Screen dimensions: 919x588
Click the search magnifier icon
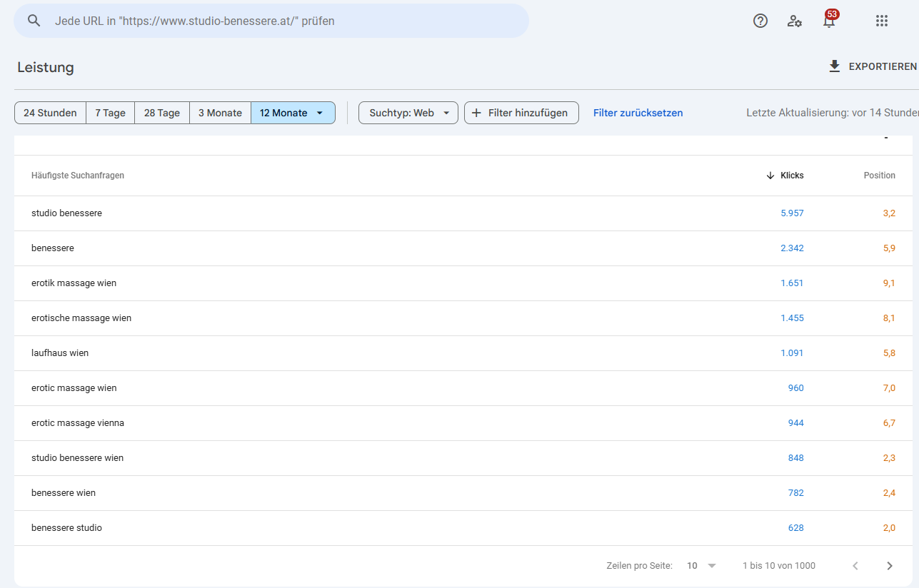tap(34, 21)
